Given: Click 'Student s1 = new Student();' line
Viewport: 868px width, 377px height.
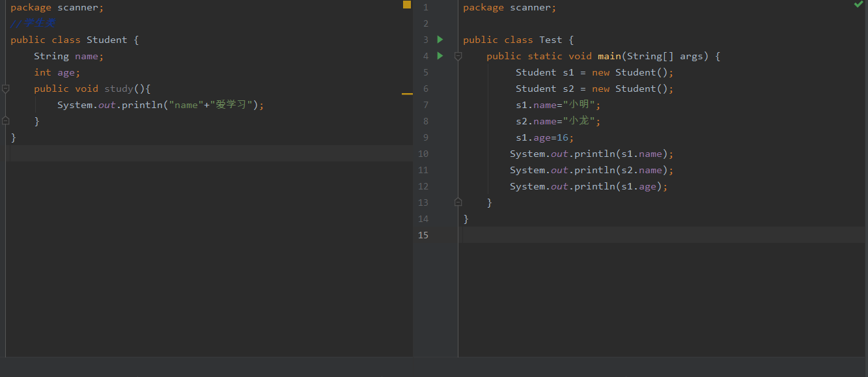Looking at the screenshot, I should pyautogui.click(x=595, y=72).
